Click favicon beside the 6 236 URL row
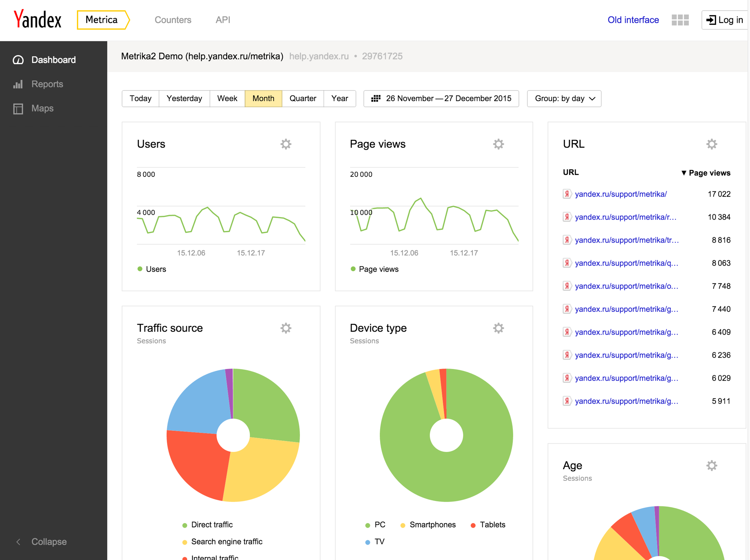 point(567,355)
